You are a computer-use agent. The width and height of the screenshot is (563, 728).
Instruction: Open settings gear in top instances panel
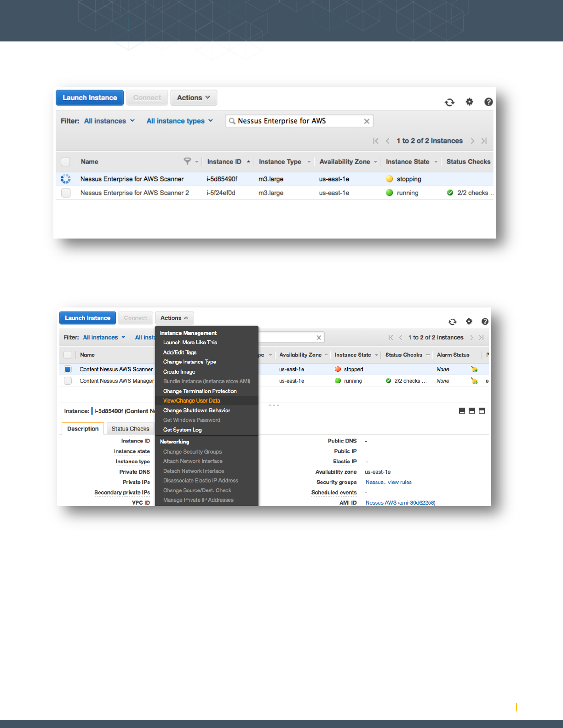coord(469,102)
